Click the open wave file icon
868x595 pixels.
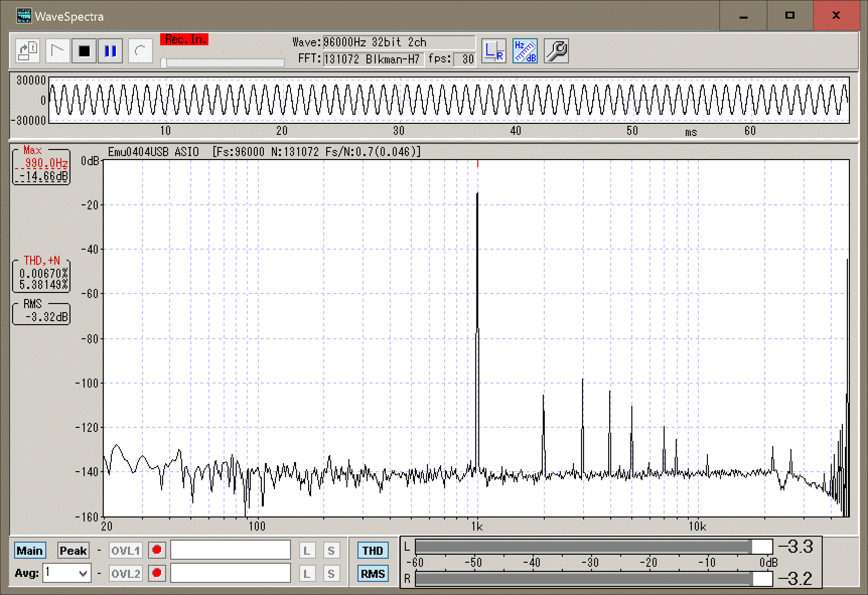(28, 51)
